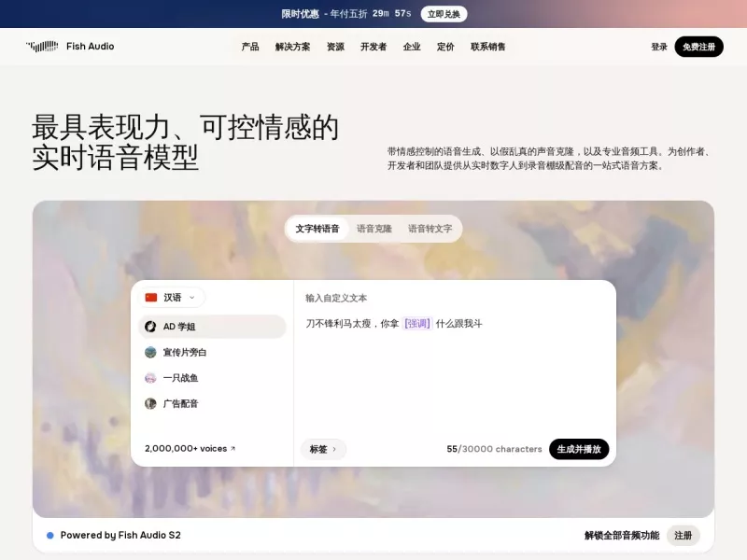Open the 开发者 navigation menu
Viewport: 747px width, 560px height.
click(x=373, y=47)
